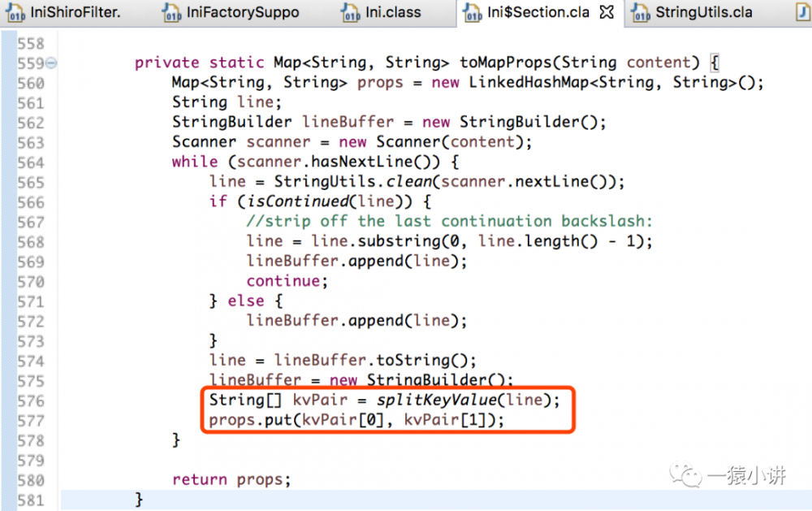This screenshot has height=511, width=812.
Task: Click the StringBuilder lineBuffer declaration line
Action: pos(389,123)
